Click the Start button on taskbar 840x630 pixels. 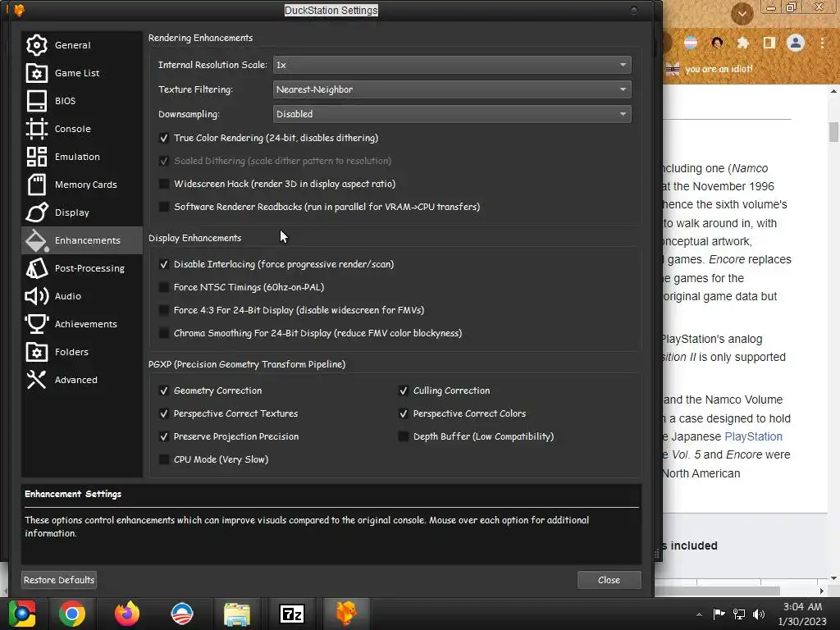pos(22,614)
